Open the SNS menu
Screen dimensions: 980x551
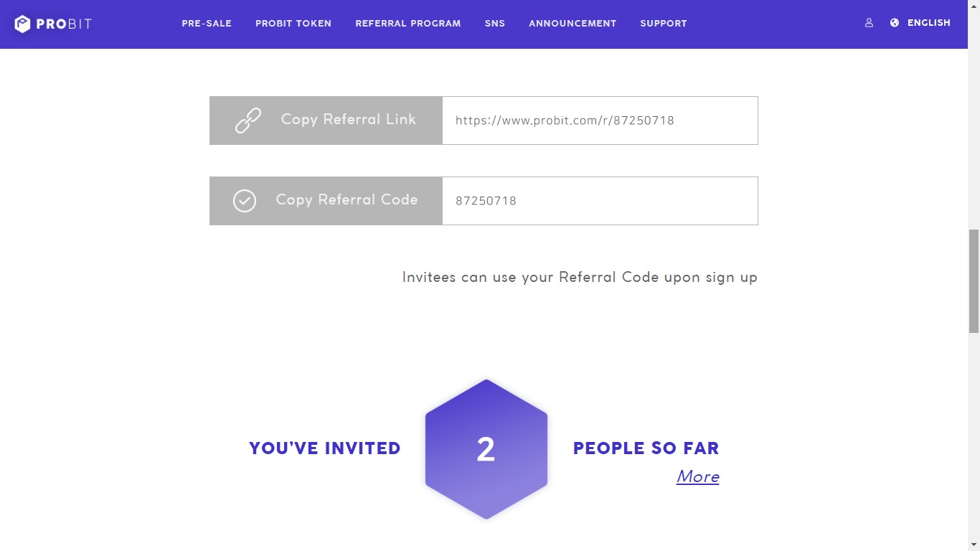tap(495, 24)
